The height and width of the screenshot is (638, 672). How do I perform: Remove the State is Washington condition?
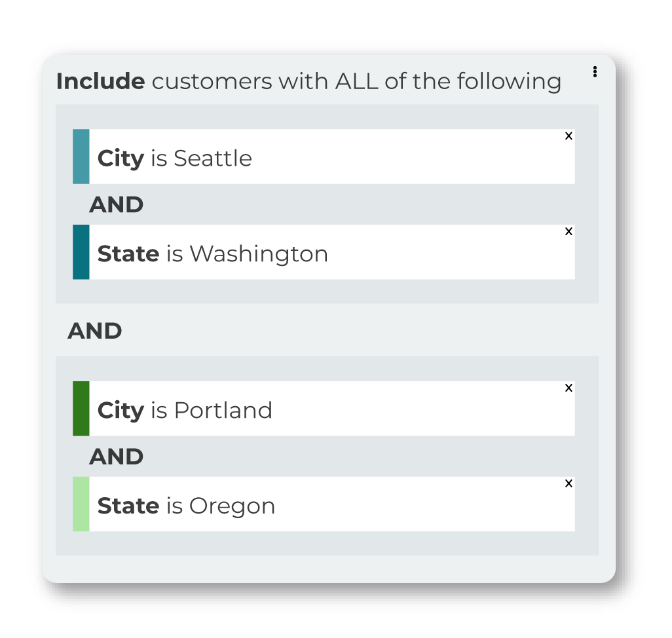569,231
